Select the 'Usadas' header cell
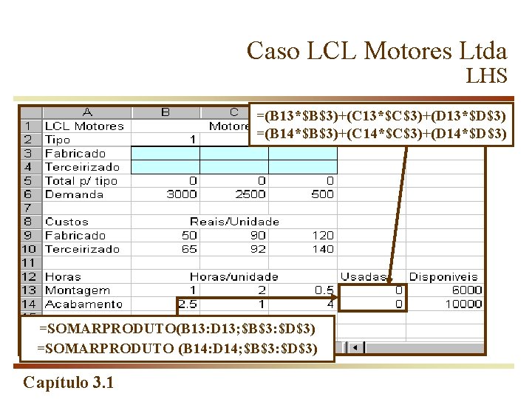 (372, 277)
